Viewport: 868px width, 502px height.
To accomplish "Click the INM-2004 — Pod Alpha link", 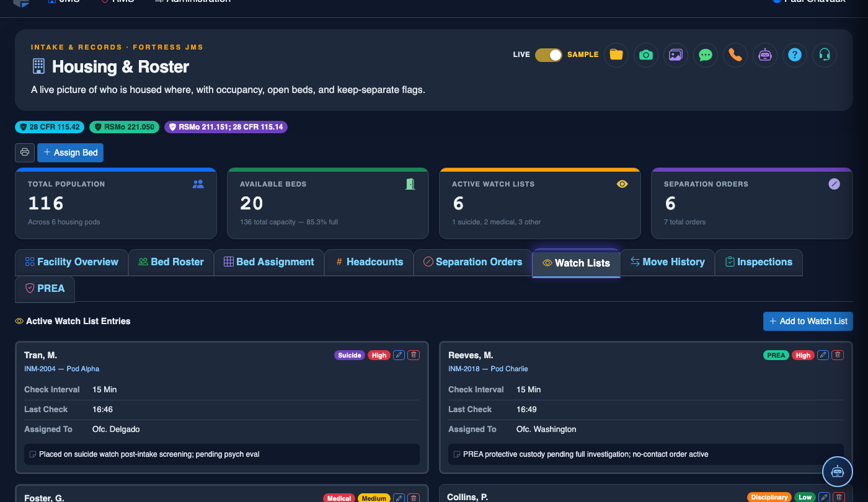I will click(61, 369).
